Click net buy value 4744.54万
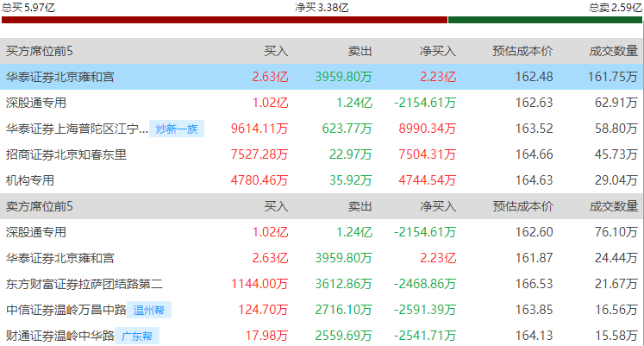Screen dimensions: 644x346 pos(427,180)
